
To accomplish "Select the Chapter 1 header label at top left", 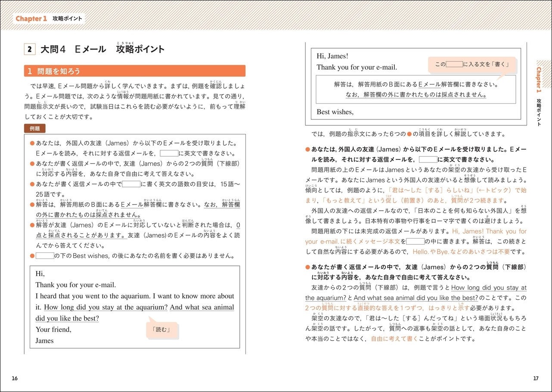I will (31, 19).
